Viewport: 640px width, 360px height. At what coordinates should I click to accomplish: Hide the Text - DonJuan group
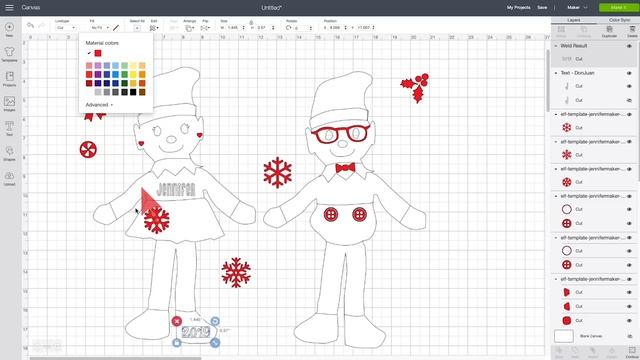pyautogui.click(x=629, y=73)
